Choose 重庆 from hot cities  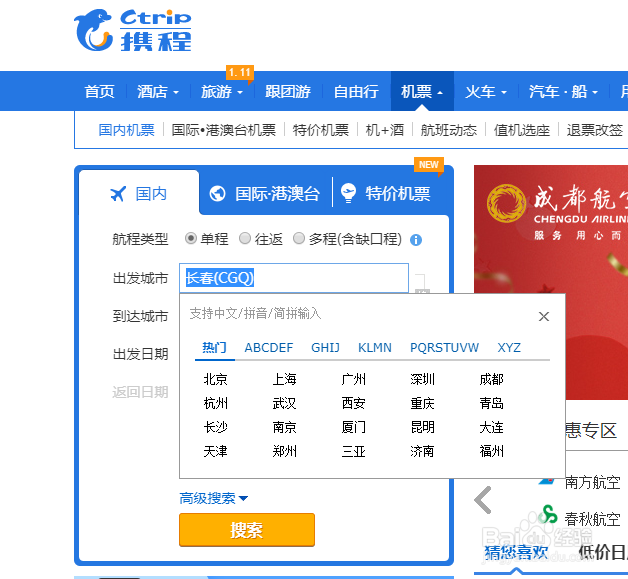click(422, 403)
